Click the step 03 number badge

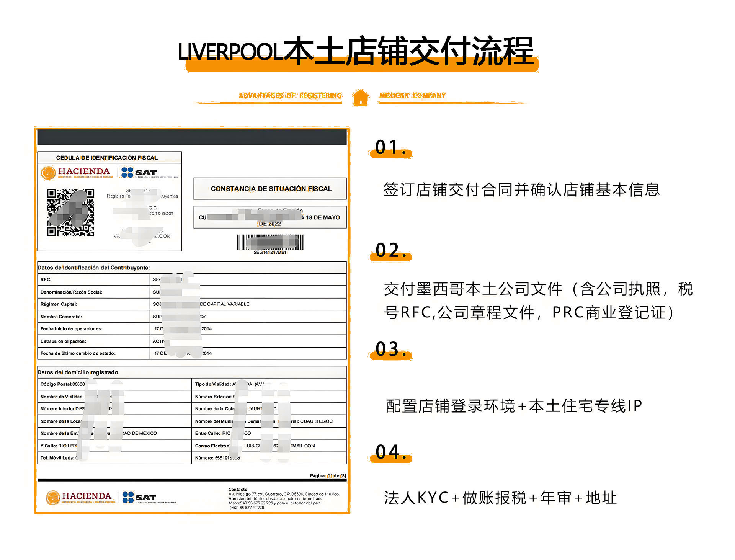[x=390, y=350]
